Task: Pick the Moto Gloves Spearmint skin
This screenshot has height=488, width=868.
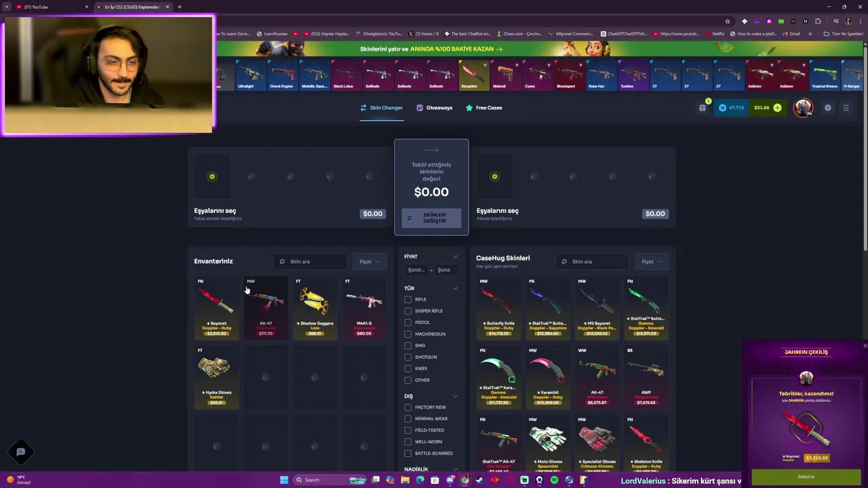Action: coord(547,443)
